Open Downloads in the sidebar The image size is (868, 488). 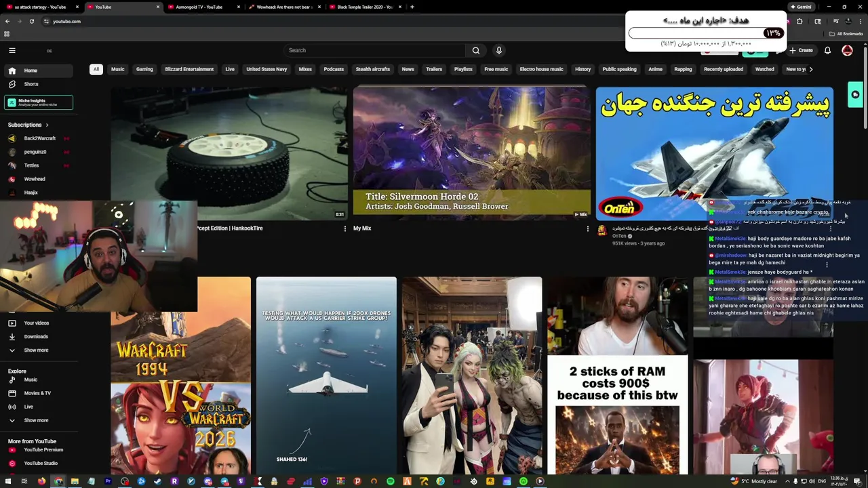[x=39, y=336]
